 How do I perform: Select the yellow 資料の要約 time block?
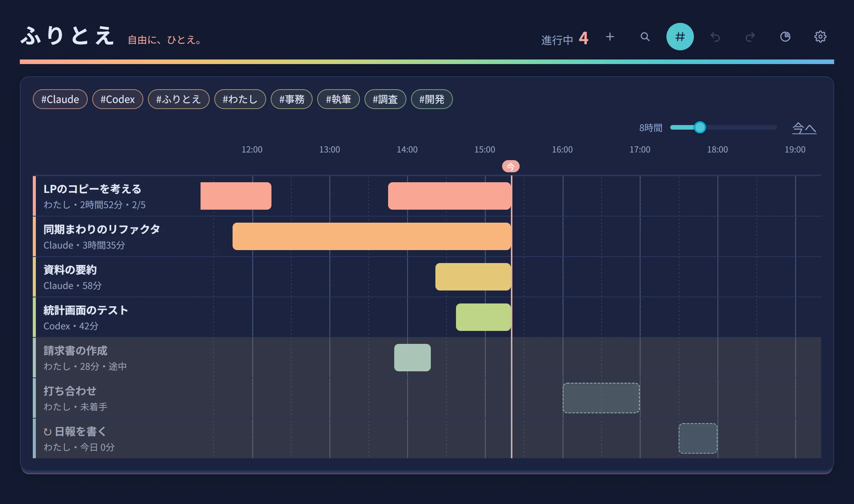(x=473, y=277)
